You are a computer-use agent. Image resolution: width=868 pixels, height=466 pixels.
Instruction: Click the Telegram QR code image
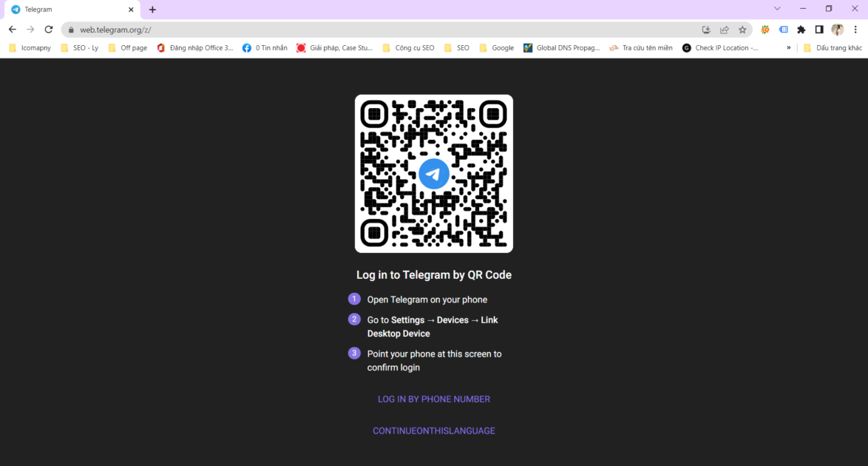(434, 173)
